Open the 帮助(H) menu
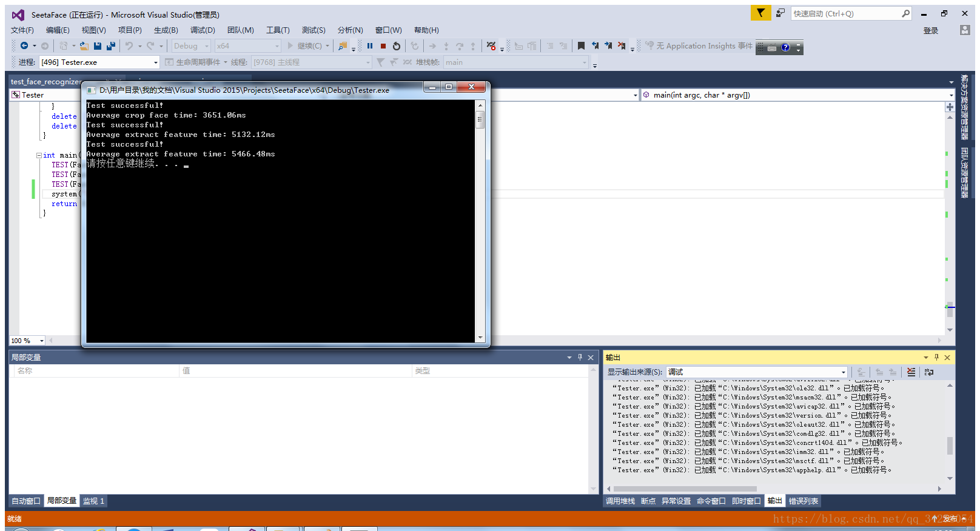The height and width of the screenshot is (531, 980). (426, 30)
